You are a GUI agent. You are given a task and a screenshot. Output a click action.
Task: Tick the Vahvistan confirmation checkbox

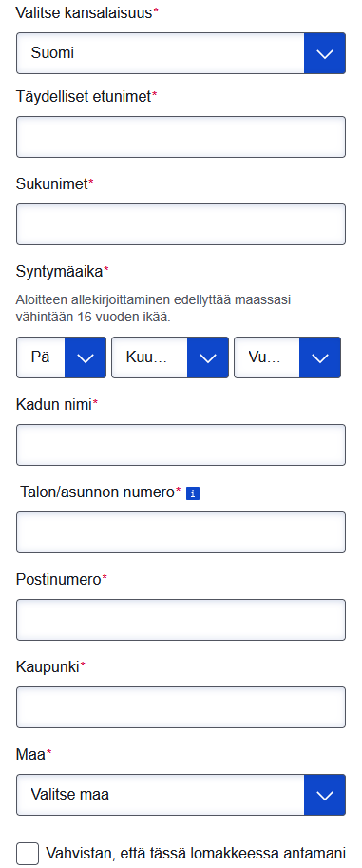point(28,853)
